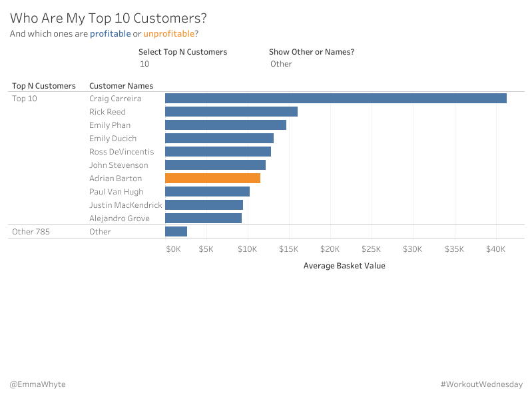Select Emily Phan's bar

(225, 125)
